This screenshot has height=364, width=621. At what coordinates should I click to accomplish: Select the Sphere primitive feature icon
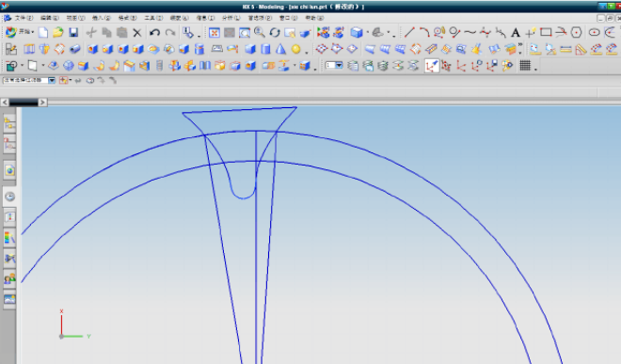tap(295, 49)
